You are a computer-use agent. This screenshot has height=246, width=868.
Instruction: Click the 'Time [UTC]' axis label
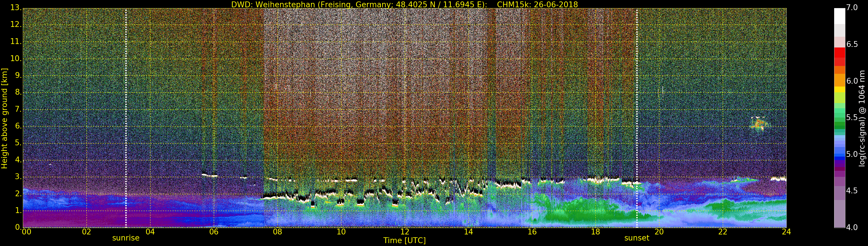coord(404,241)
